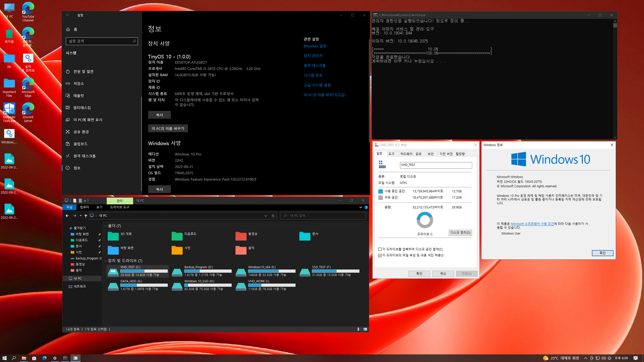The height and width of the screenshot is (362, 644).
Task: Click the drive name field VHD_TEST
Action: pos(436,165)
